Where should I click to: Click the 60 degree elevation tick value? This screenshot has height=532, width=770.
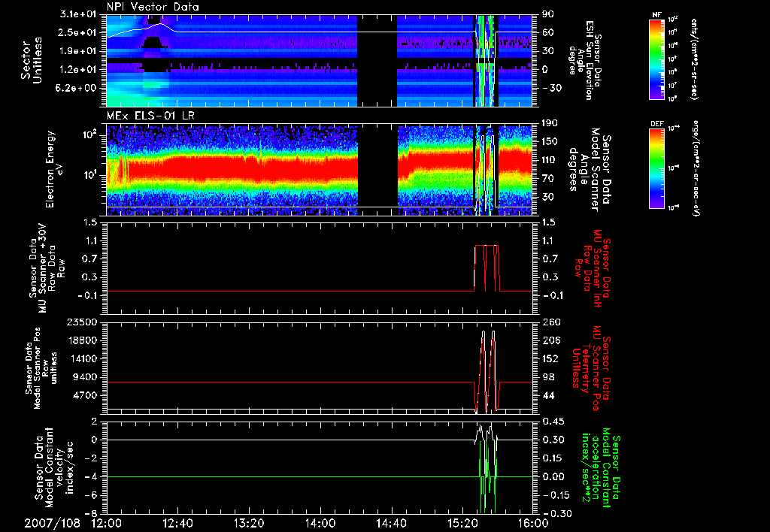click(547, 32)
